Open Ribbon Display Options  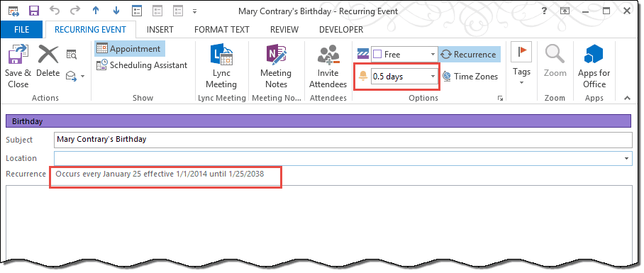[565, 11]
